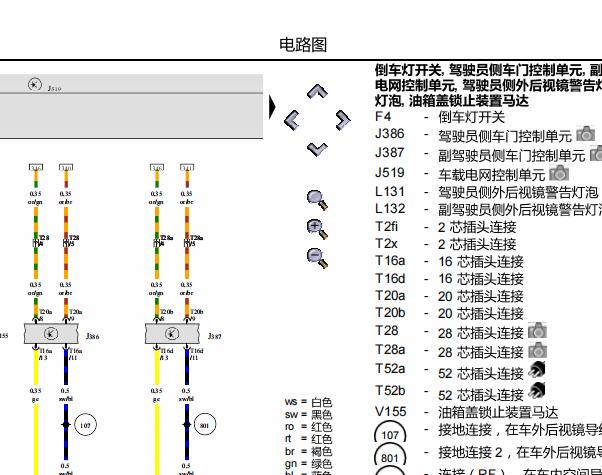
Task: Select legend entry T16a 16 芯插头连接
Action: (449, 261)
